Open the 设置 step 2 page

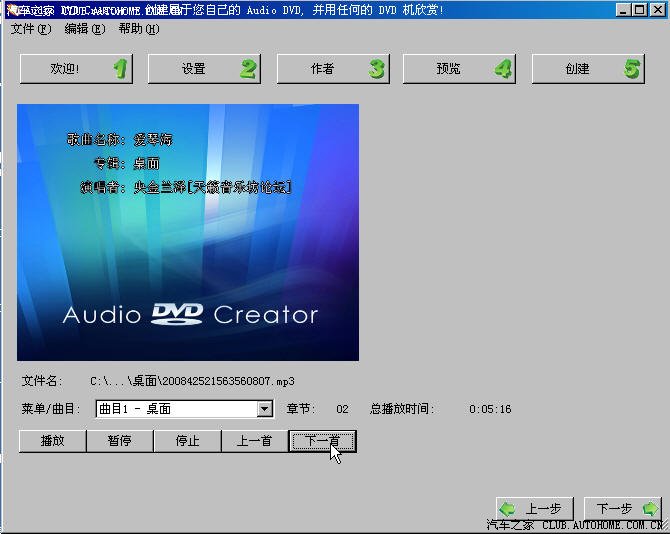[204, 69]
